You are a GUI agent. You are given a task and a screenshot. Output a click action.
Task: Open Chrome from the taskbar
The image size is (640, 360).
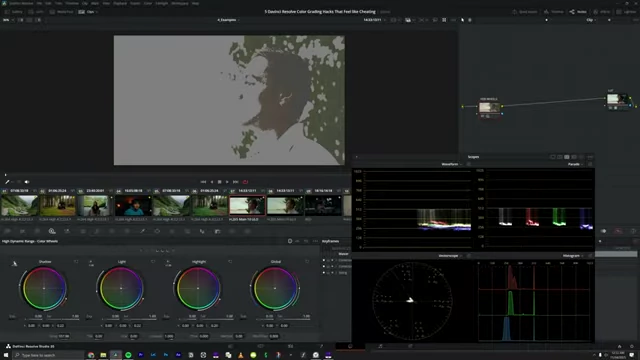click(91, 355)
